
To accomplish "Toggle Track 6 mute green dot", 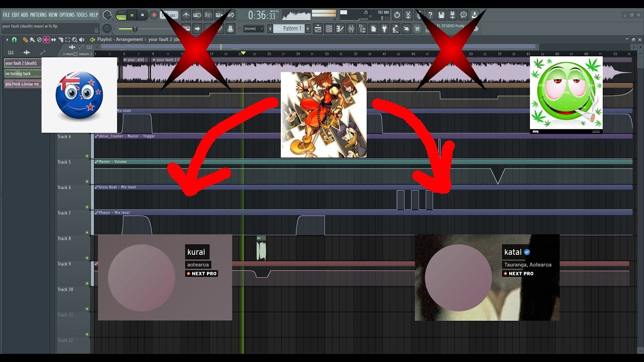I will (87, 207).
